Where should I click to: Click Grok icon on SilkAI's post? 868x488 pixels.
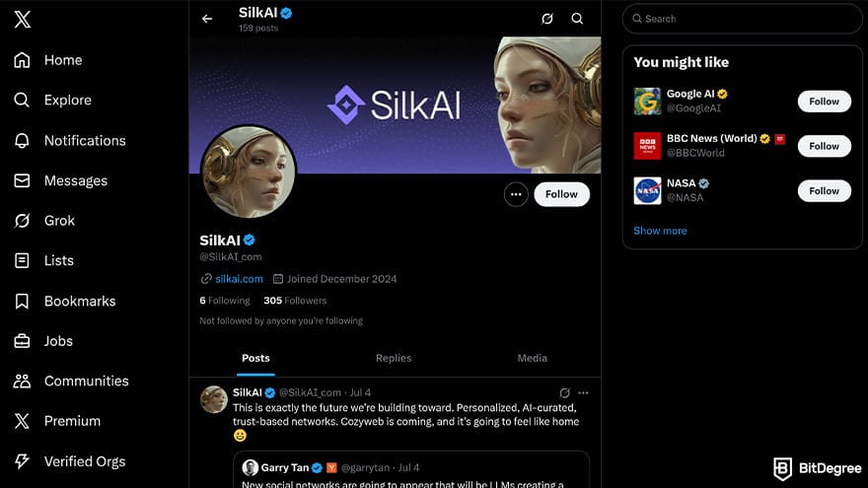click(x=564, y=392)
